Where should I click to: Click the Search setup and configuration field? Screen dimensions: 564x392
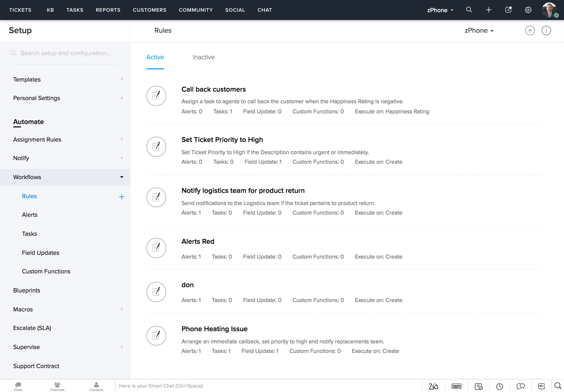(65, 53)
